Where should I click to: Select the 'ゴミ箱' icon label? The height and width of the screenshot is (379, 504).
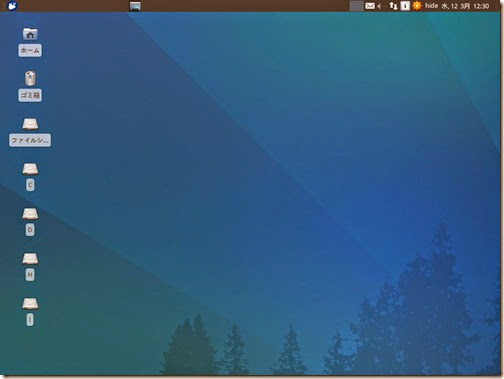tap(30, 95)
